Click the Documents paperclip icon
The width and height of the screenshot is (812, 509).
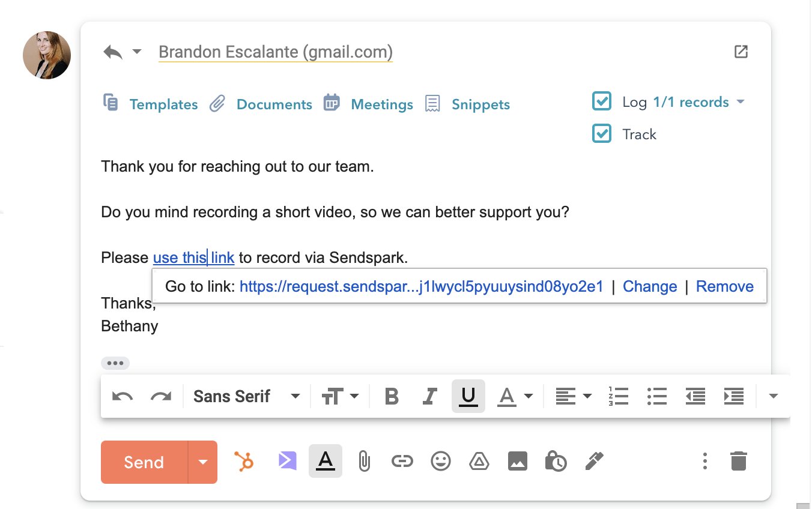point(217,104)
